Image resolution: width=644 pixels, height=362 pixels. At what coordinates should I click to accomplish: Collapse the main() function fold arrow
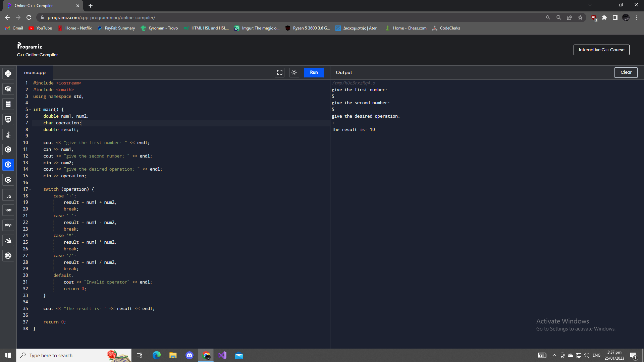click(30, 110)
